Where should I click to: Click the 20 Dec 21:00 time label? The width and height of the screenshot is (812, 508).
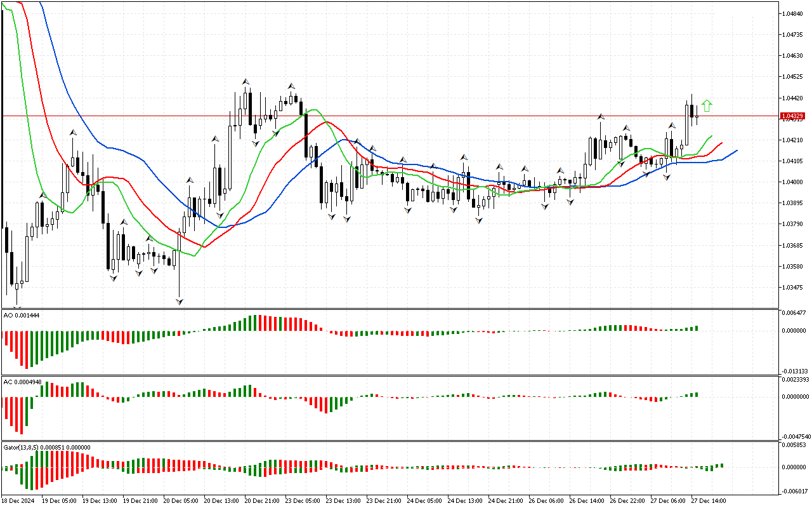(x=262, y=501)
